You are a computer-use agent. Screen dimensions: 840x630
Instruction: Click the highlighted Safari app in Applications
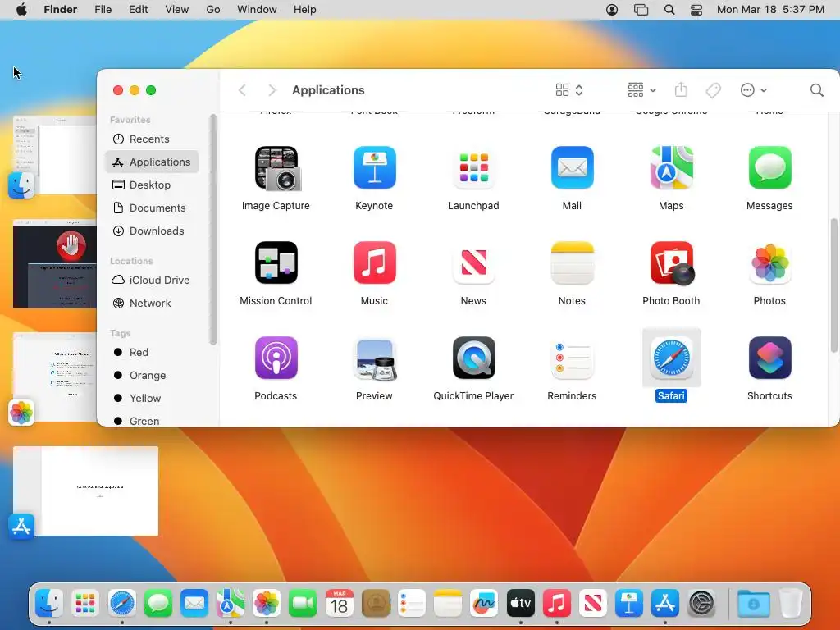(671, 358)
